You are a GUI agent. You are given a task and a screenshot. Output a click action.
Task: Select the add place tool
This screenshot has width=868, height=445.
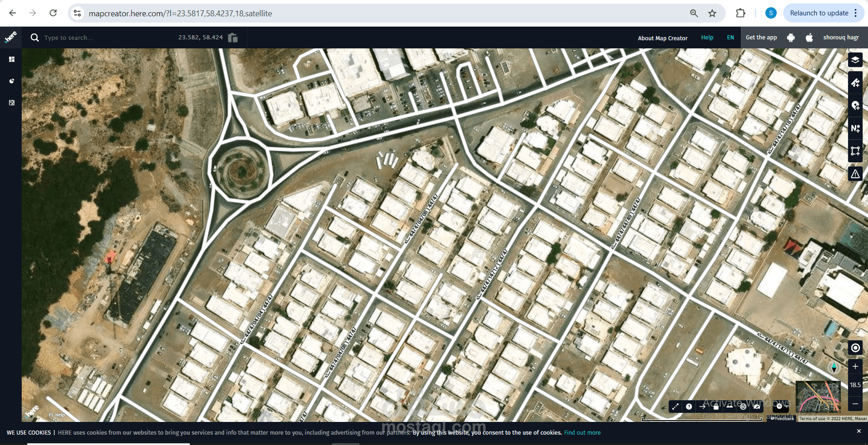tap(855, 105)
